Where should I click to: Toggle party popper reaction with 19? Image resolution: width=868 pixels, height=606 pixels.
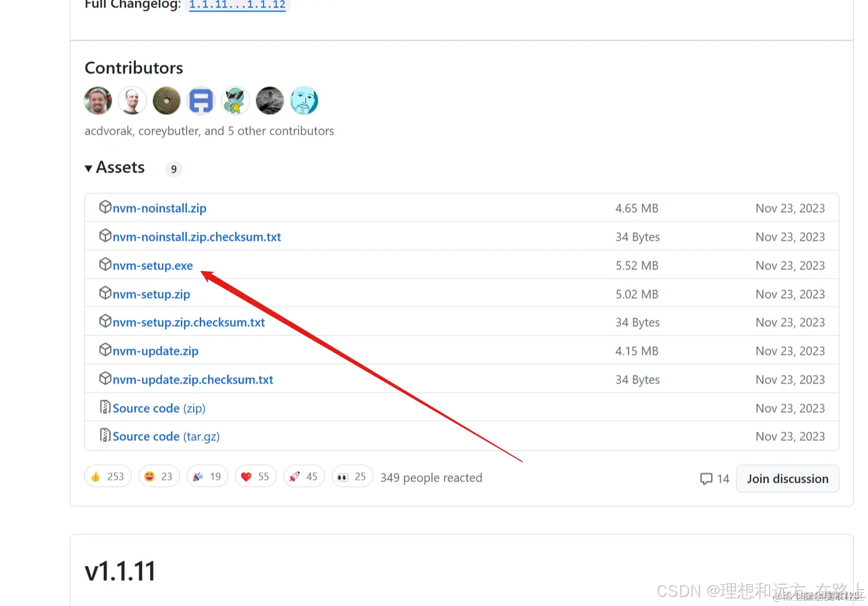[x=207, y=476]
